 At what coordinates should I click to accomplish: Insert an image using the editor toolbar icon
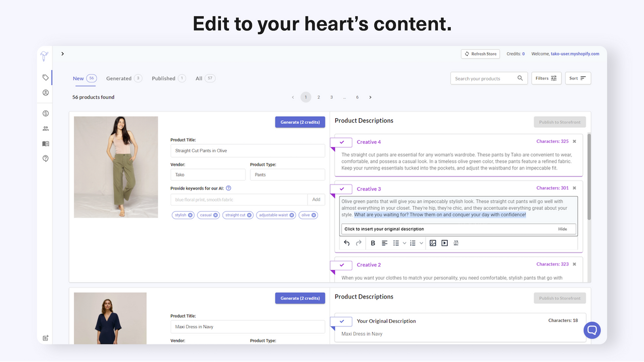point(433,243)
